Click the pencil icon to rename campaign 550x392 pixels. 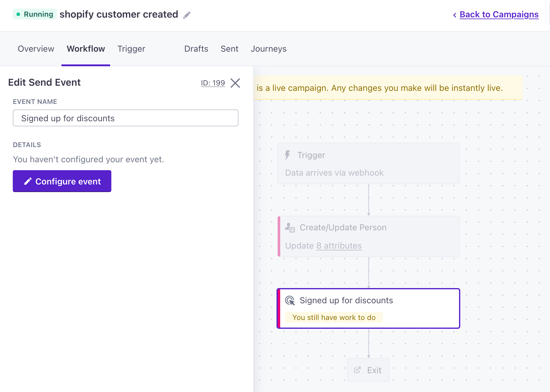(x=187, y=15)
